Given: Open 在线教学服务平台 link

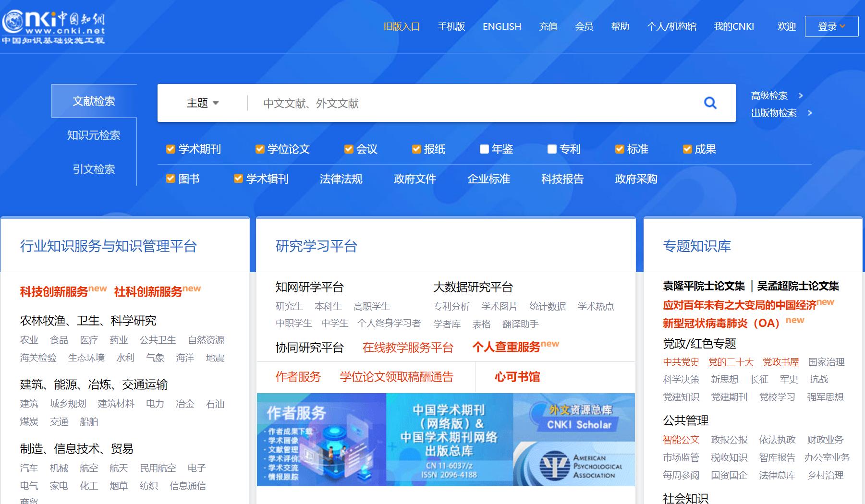Looking at the screenshot, I should tap(408, 348).
